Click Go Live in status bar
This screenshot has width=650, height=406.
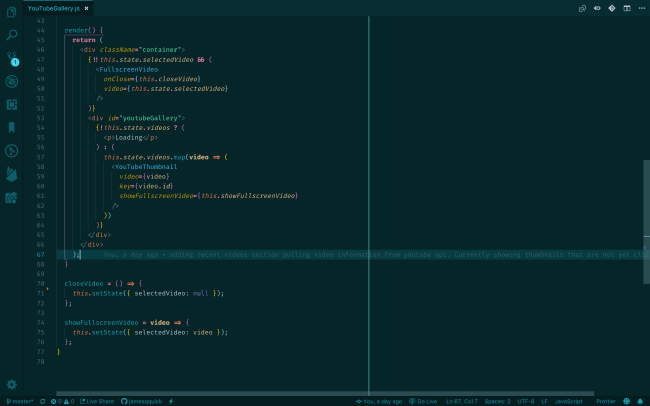pos(424,401)
